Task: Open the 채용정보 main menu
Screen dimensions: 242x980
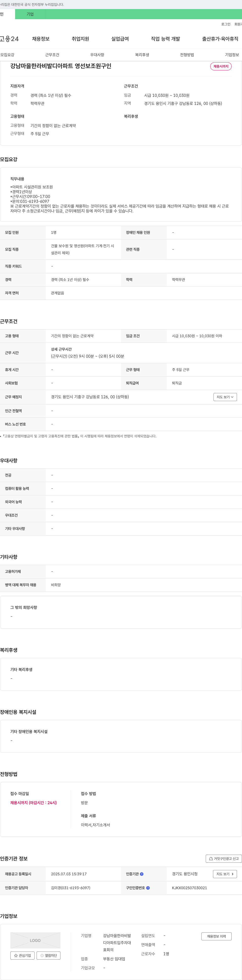Action: click(41, 39)
